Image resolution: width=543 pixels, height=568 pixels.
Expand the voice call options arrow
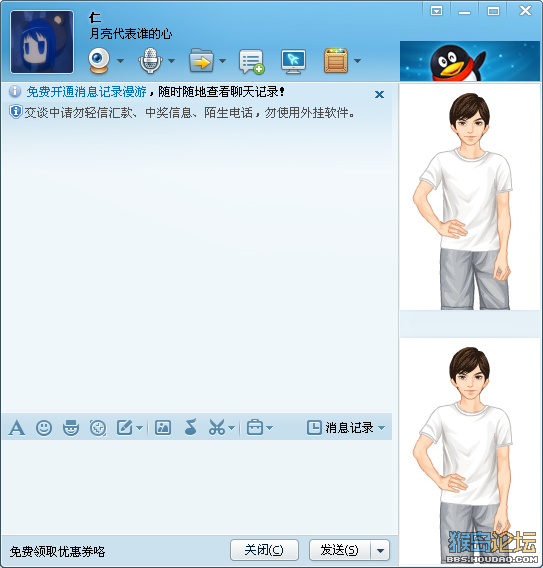(171, 61)
